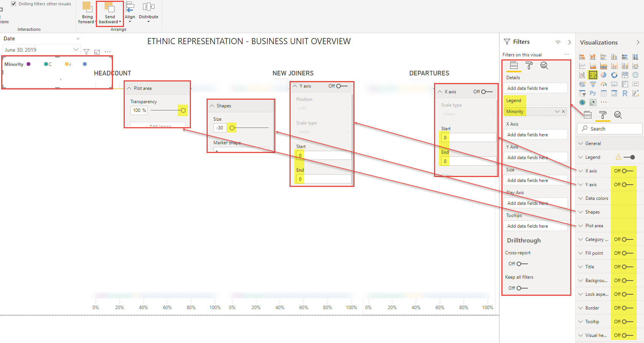
Task: Open Fields icon in Visualizations pane
Action: pos(588,115)
